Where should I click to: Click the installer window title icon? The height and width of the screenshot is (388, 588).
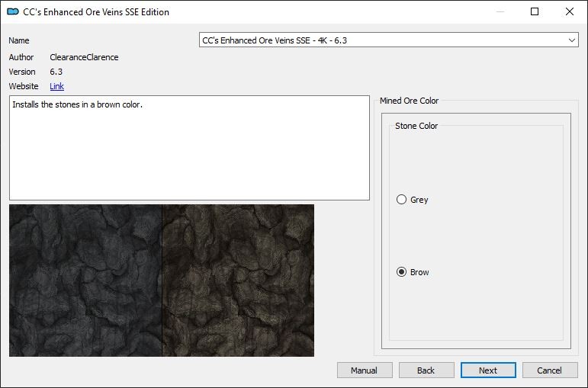(13, 11)
